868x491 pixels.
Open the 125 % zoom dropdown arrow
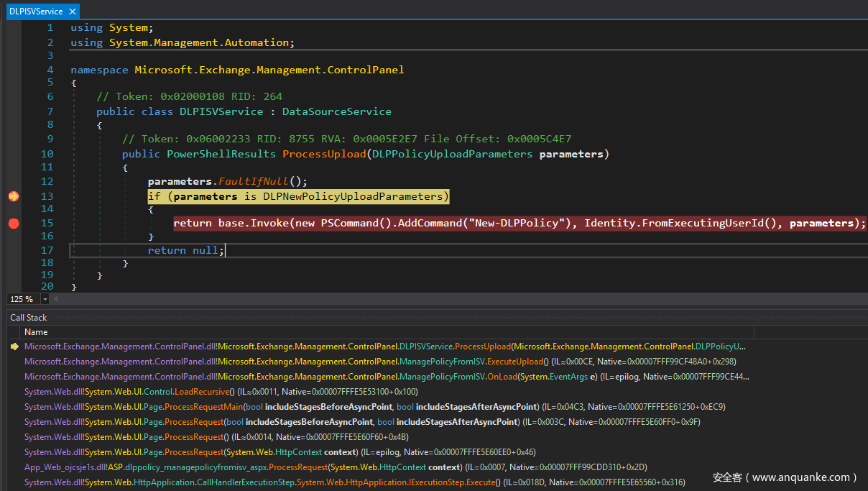(x=45, y=299)
